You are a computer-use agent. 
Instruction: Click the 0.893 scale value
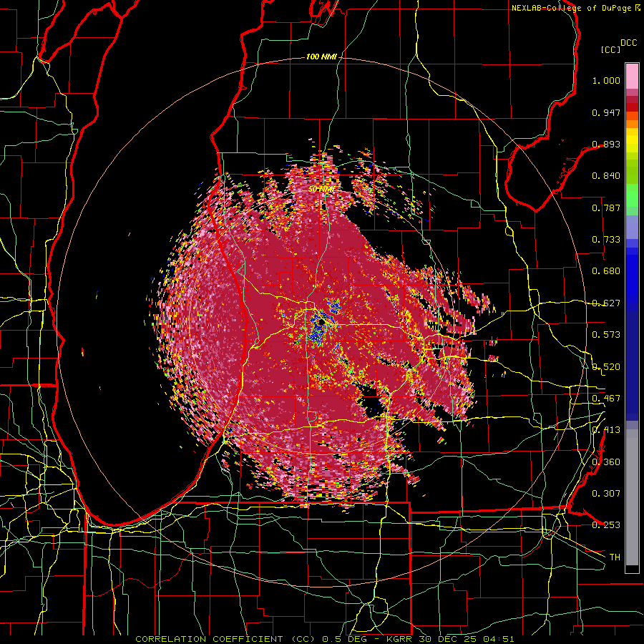[606, 144]
